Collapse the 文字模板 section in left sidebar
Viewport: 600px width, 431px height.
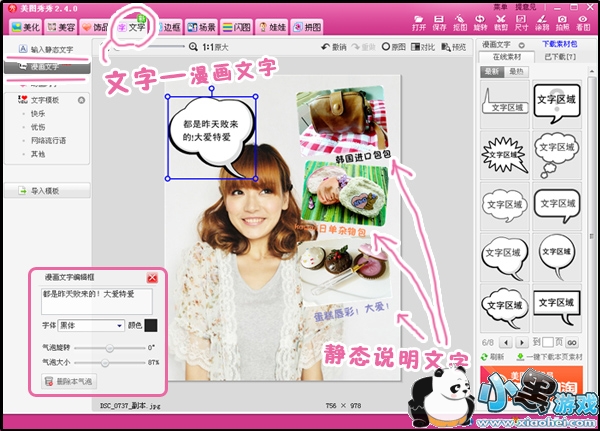[81, 100]
